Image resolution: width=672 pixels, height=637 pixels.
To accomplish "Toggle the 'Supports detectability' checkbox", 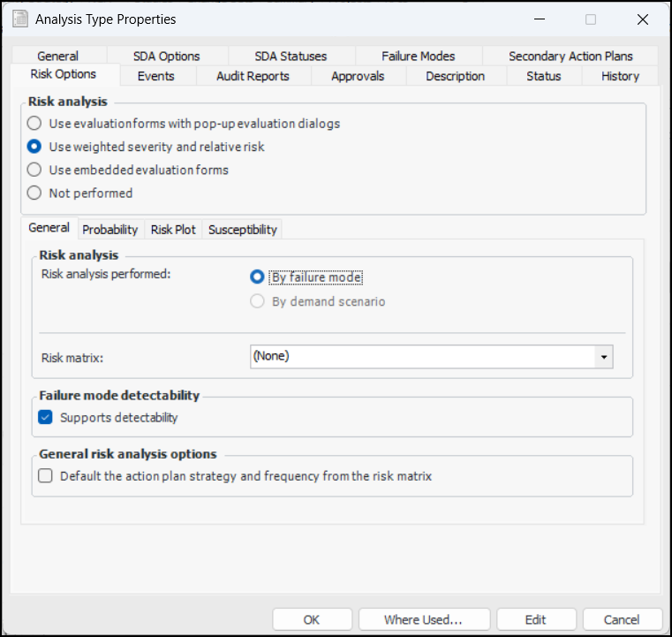I will pos(46,417).
